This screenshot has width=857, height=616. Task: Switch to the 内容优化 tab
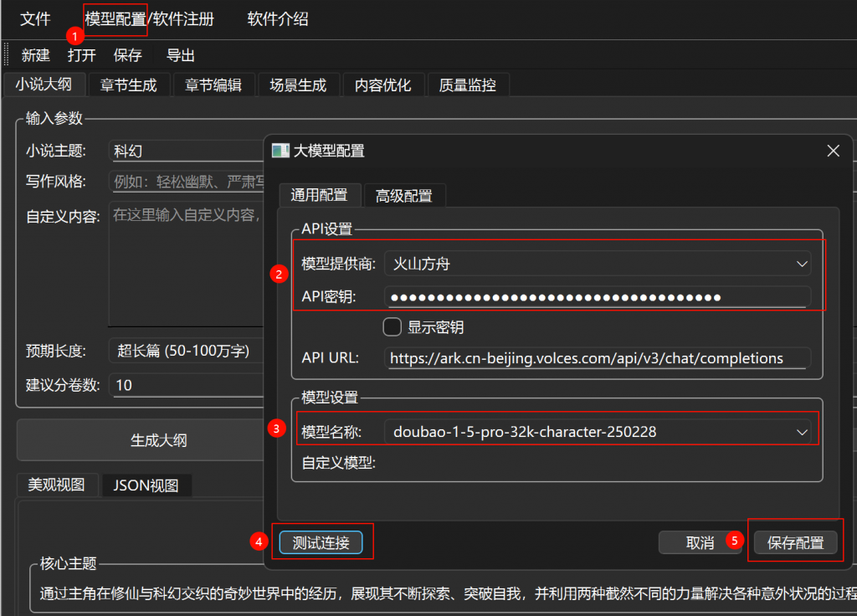click(382, 84)
